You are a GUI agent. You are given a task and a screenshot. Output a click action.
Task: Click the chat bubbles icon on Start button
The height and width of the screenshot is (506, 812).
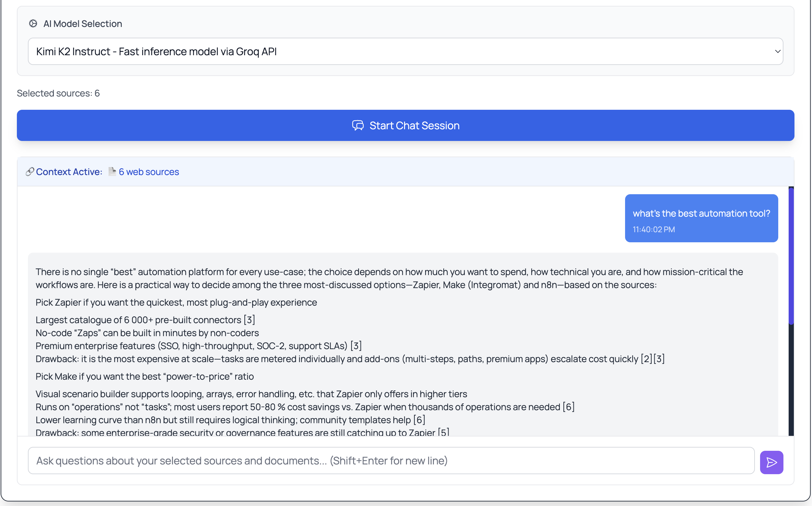tap(358, 125)
